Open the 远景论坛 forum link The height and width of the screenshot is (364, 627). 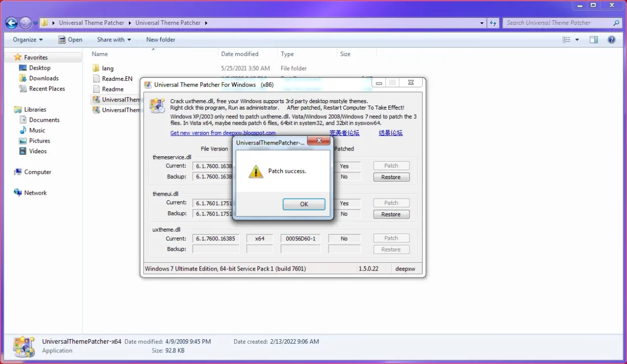coord(390,133)
